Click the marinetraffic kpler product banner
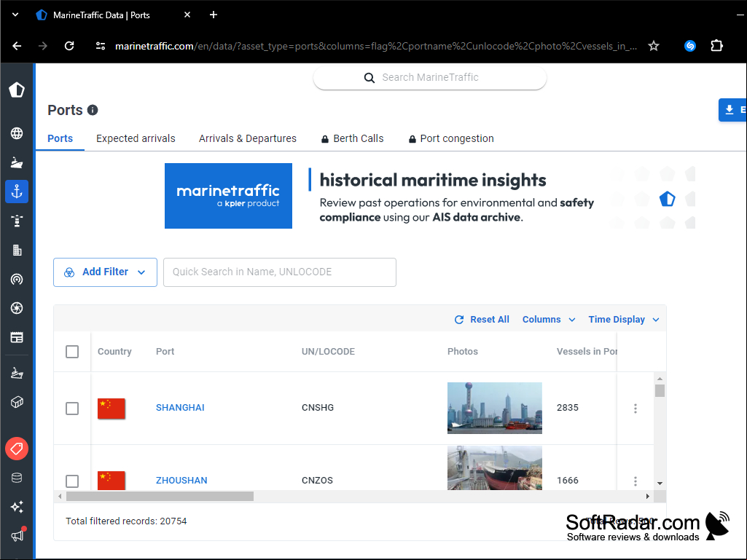The width and height of the screenshot is (747, 560). pos(228,196)
